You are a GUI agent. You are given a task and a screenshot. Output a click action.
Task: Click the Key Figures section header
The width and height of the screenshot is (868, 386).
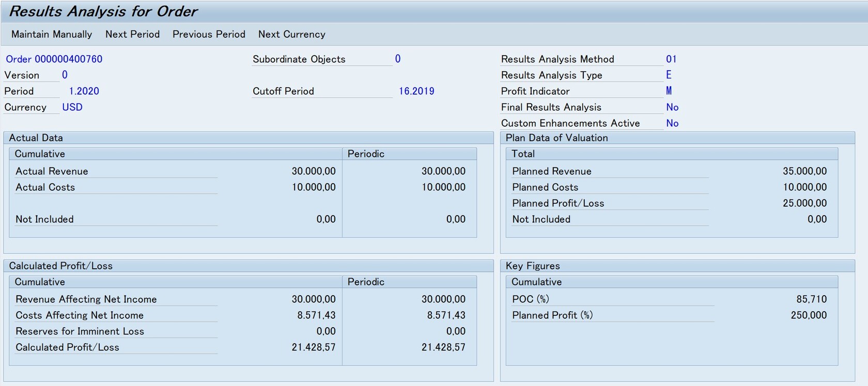point(533,266)
